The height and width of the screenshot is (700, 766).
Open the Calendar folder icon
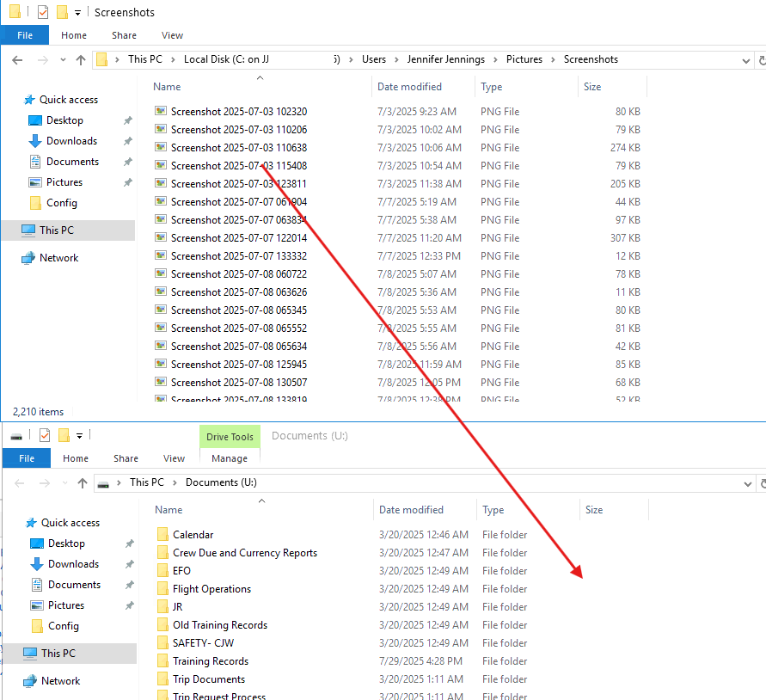(x=162, y=535)
